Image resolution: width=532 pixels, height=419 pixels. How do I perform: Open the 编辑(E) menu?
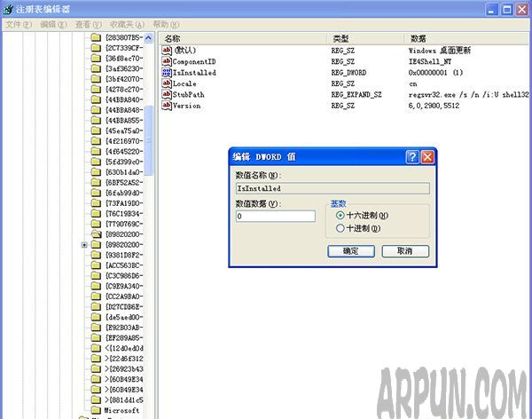pos(53,25)
